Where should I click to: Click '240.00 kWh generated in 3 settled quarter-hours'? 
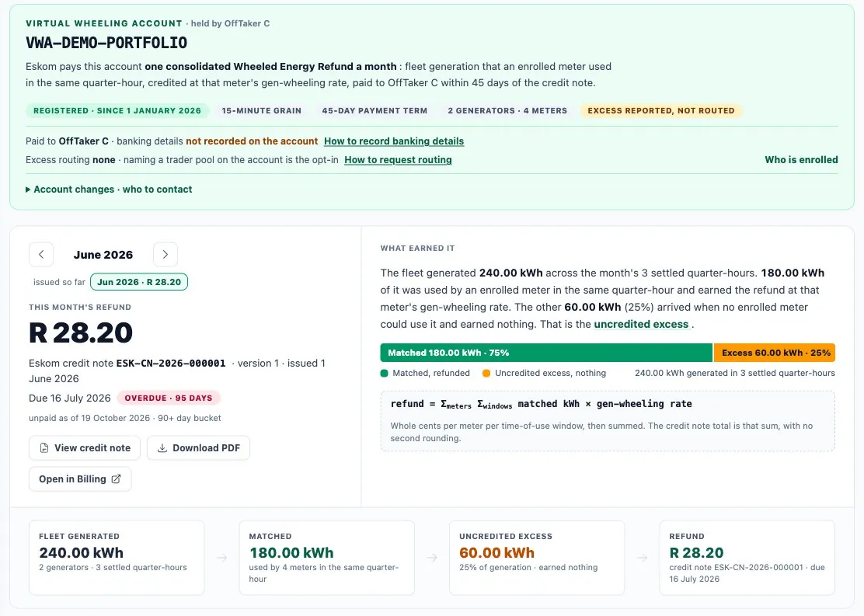[734, 373]
